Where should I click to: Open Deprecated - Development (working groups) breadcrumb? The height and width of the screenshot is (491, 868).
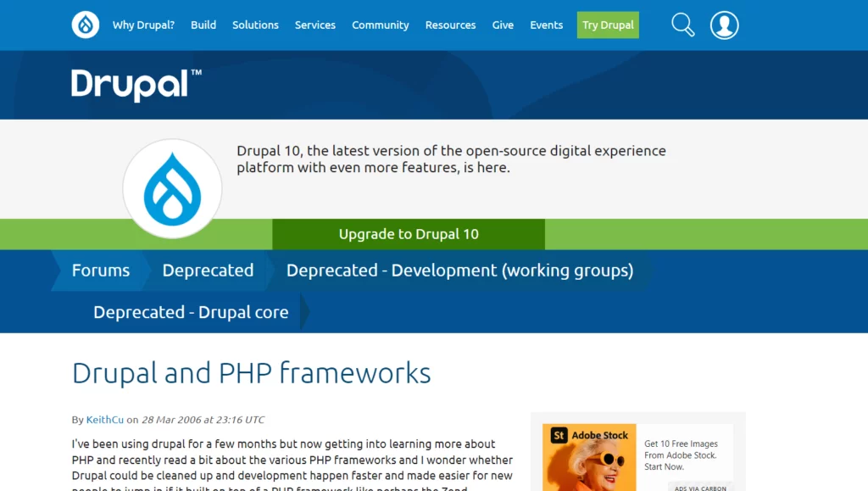[459, 271]
